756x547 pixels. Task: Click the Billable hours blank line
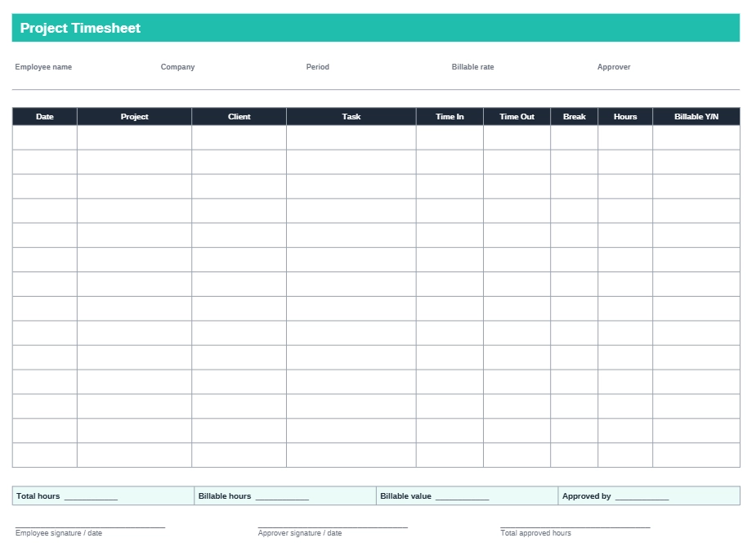tap(282, 500)
